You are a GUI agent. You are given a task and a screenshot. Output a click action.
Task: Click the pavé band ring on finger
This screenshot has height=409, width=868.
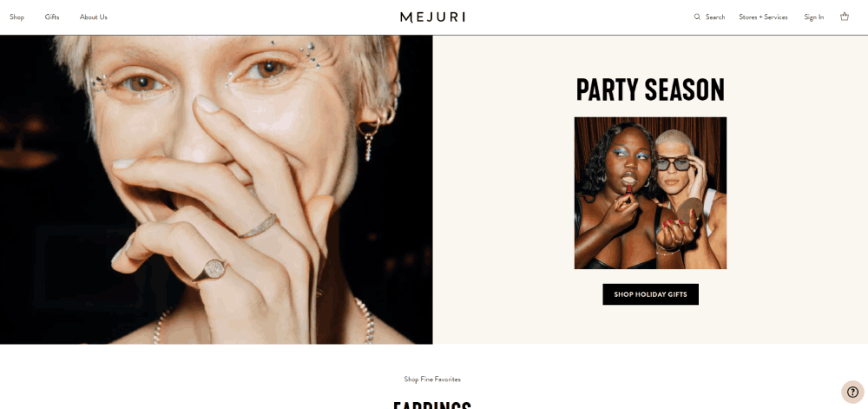tap(258, 226)
